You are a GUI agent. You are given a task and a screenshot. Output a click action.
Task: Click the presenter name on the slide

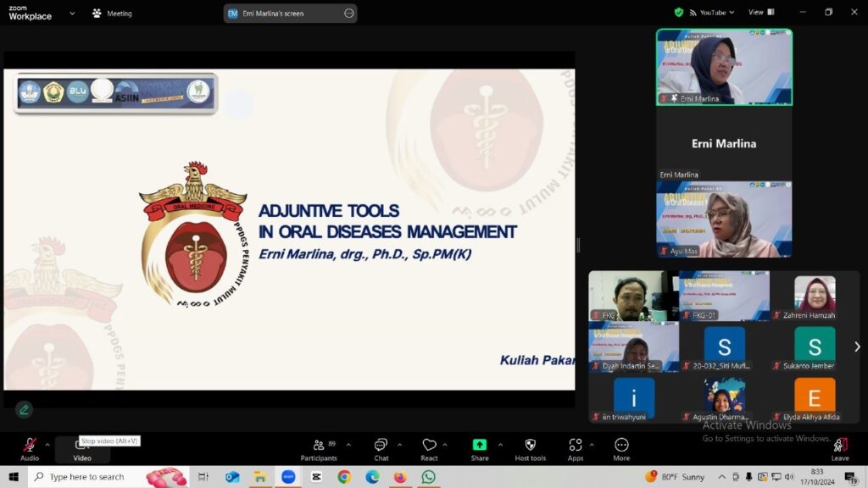364,254
